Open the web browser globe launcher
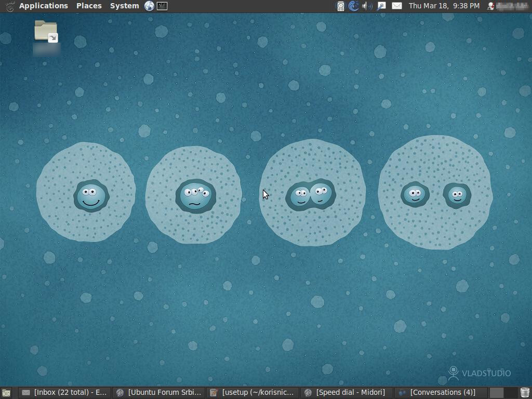This screenshot has height=399, width=532. pyautogui.click(x=149, y=6)
